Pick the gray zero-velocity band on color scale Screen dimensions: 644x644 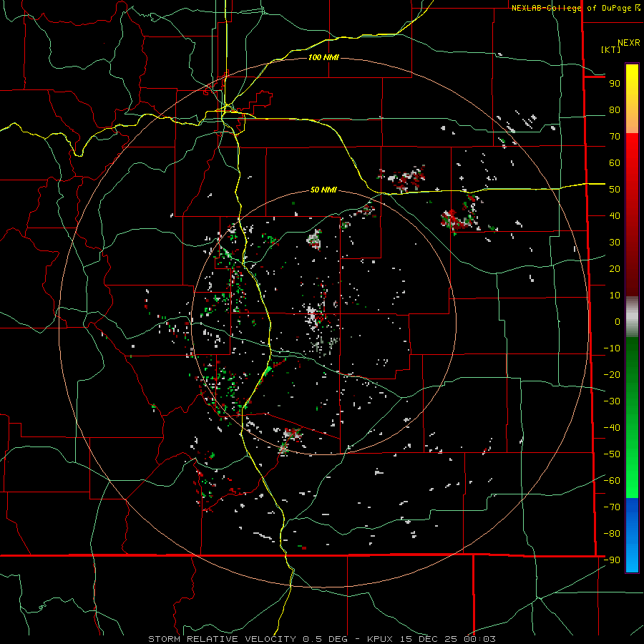[632, 317]
